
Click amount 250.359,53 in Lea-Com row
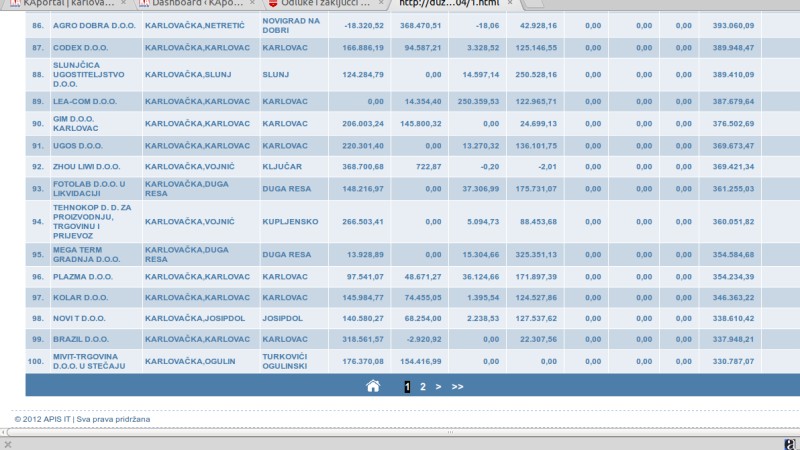click(x=478, y=102)
